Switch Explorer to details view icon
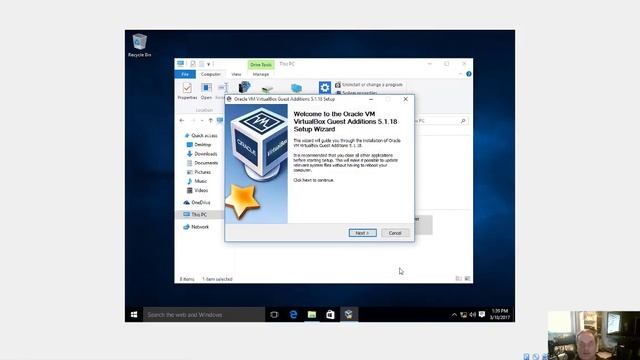The image size is (640, 360). 458,279
